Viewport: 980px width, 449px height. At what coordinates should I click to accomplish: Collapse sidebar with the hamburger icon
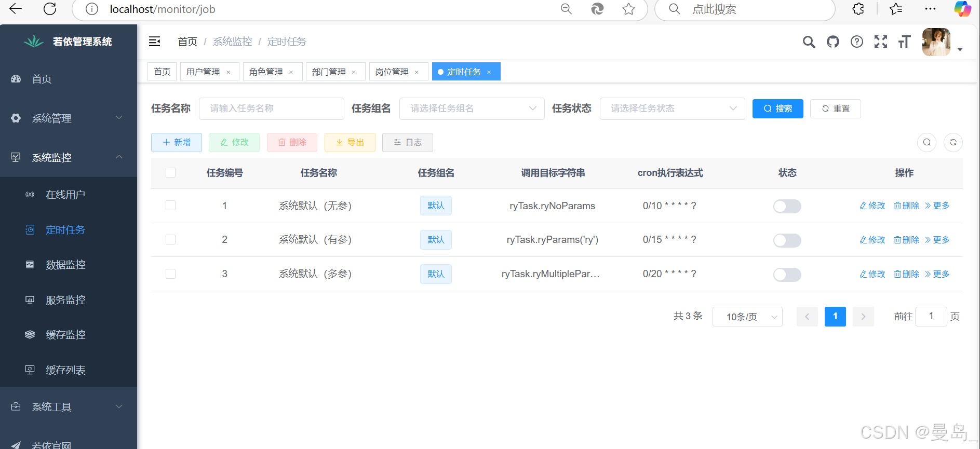pos(155,42)
